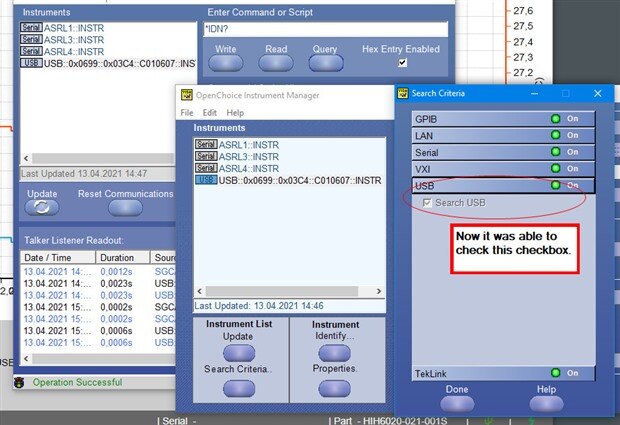Toggle the USB search criteria On indicator
The height and width of the screenshot is (425, 620).
point(556,185)
